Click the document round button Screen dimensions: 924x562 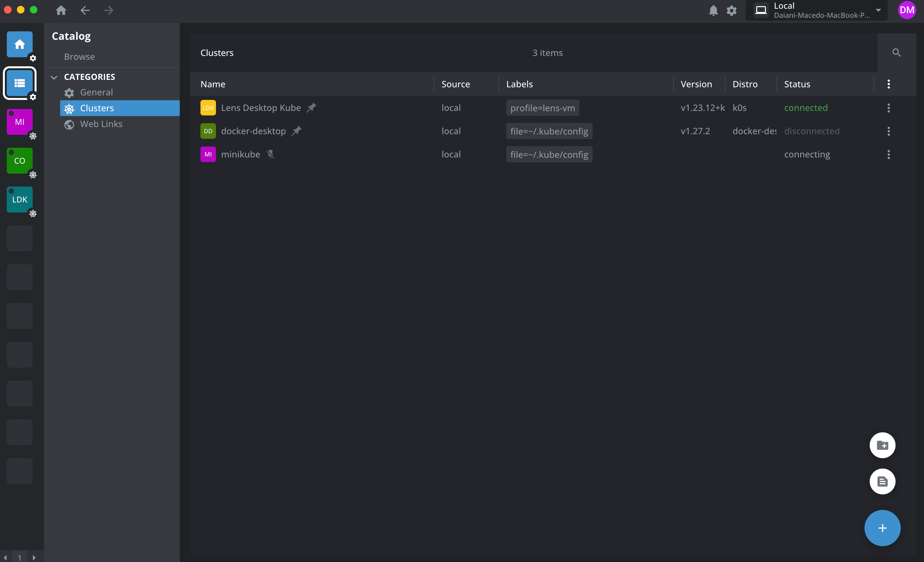pyautogui.click(x=882, y=481)
